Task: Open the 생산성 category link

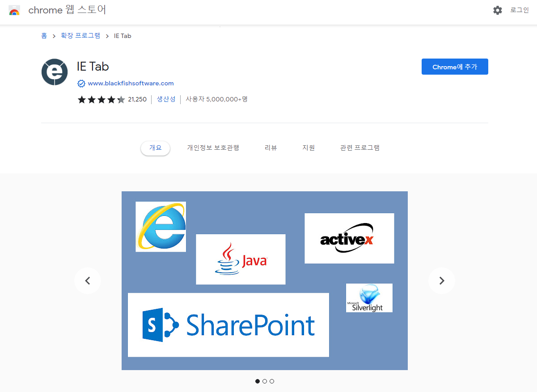Action: tap(166, 99)
